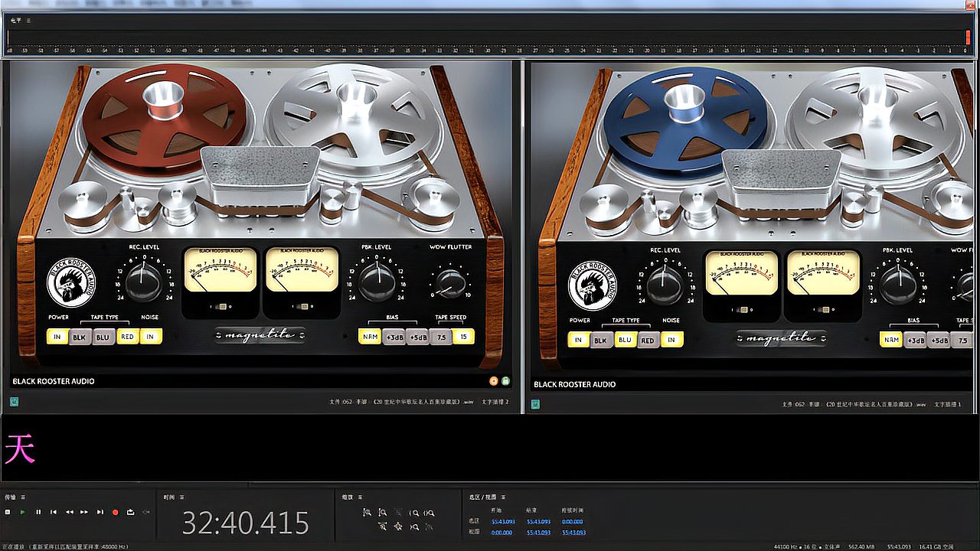
Task: Click the rewind button
Action: coord(69,512)
